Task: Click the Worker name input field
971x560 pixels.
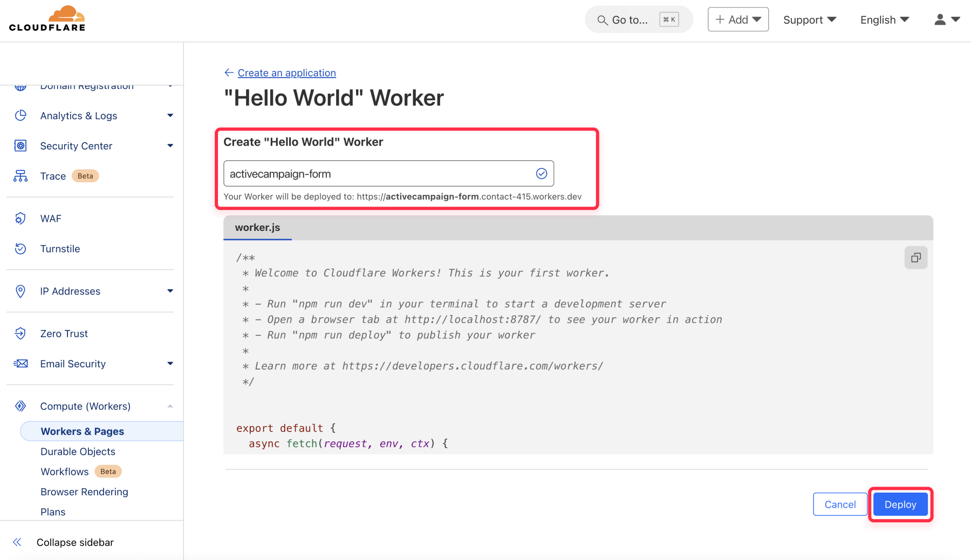Action: [388, 174]
